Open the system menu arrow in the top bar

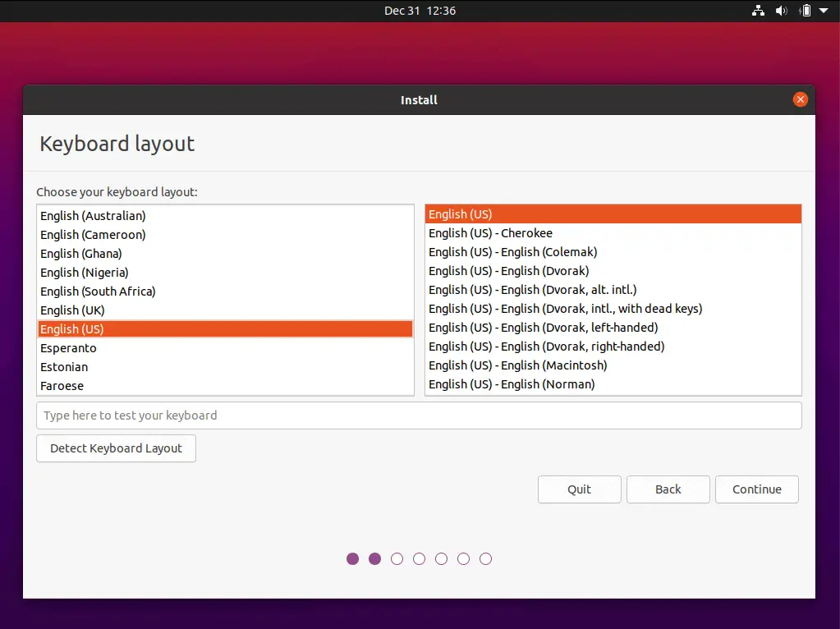(x=824, y=11)
